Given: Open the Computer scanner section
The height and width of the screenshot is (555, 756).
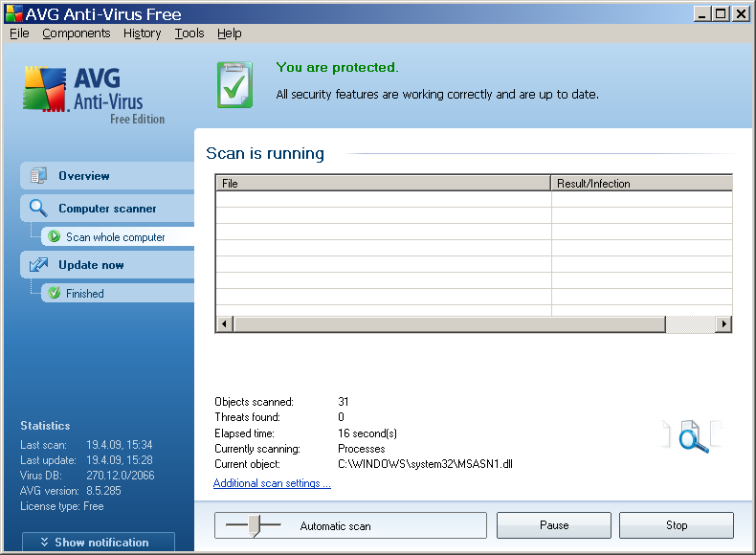Looking at the screenshot, I should 107,208.
